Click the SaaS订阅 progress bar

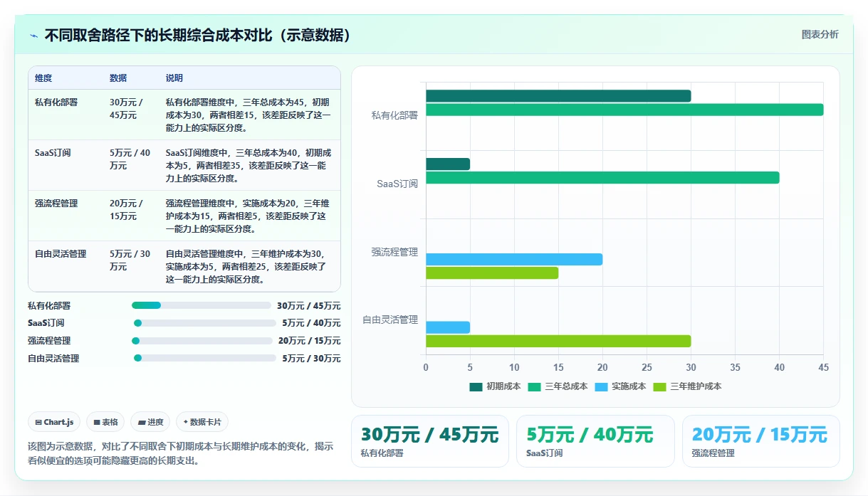(x=204, y=323)
